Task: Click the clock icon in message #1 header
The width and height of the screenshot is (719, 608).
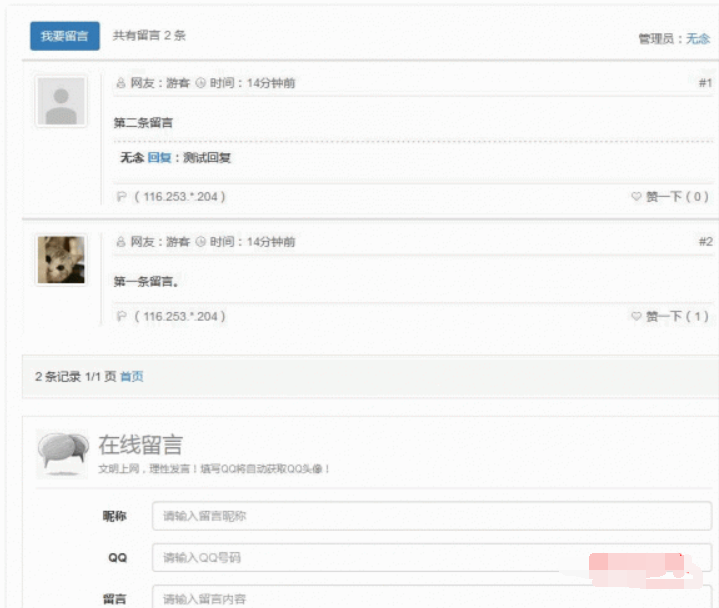Action: [200, 84]
